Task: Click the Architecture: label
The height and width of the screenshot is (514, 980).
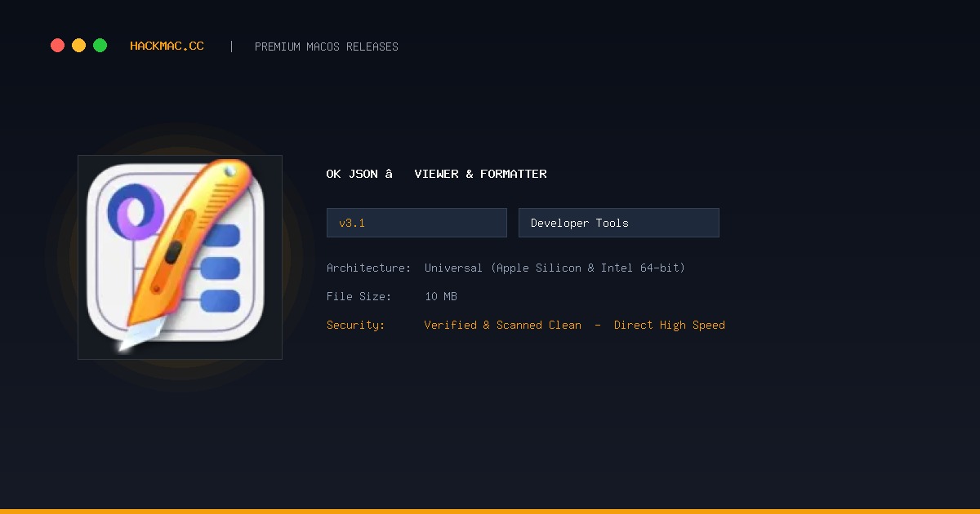Action: (x=368, y=268)
